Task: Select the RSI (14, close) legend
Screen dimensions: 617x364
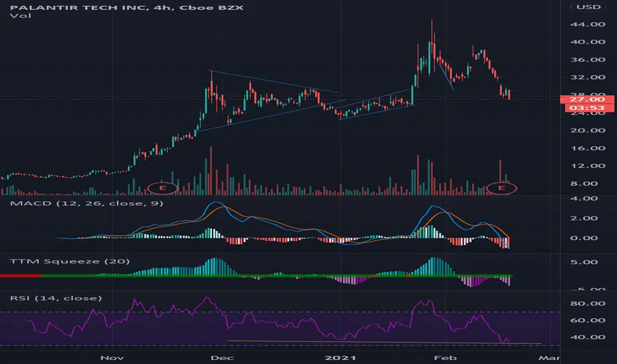Action: pos(56,298)
